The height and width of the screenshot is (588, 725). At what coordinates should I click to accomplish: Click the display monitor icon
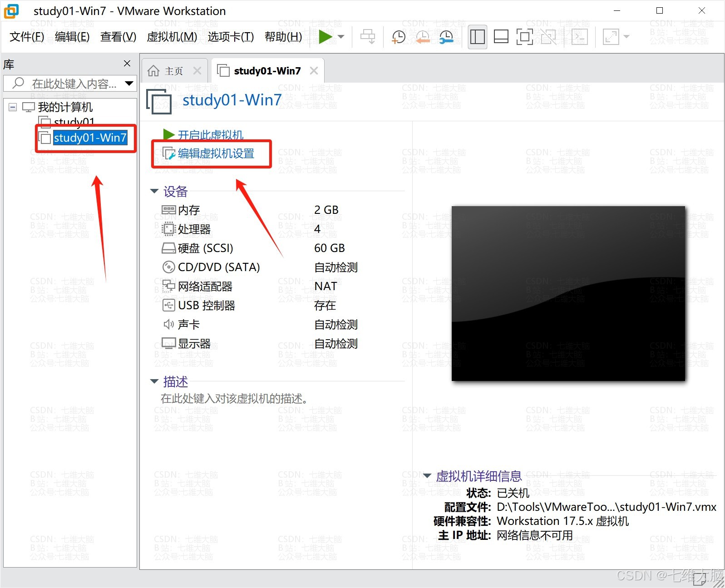[168, 343]
